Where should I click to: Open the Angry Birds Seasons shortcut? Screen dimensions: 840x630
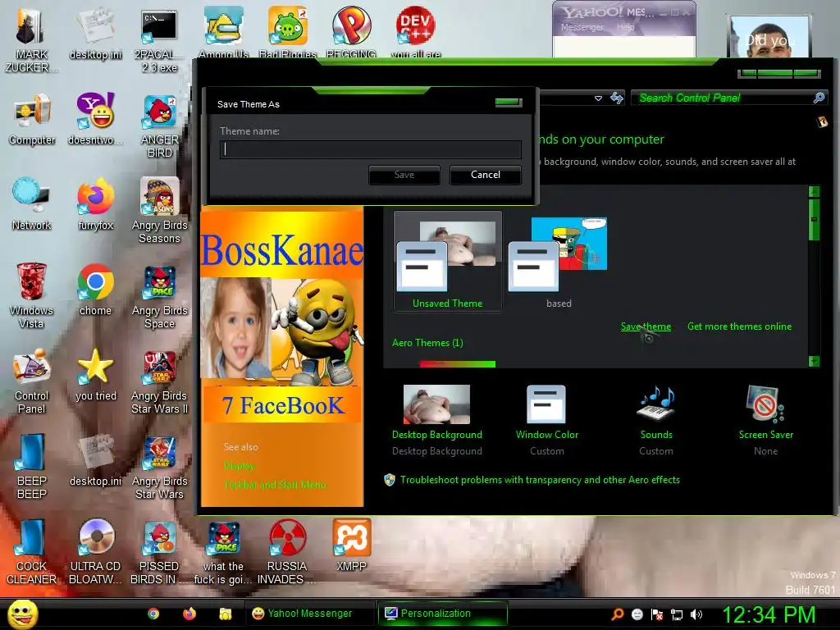160,211
